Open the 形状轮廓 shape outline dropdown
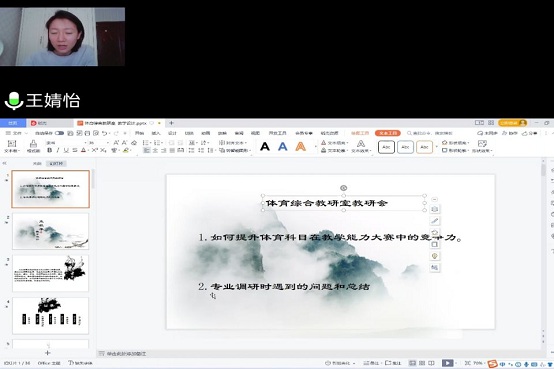This screenshot has width=554, height=369. pos(456,151)
